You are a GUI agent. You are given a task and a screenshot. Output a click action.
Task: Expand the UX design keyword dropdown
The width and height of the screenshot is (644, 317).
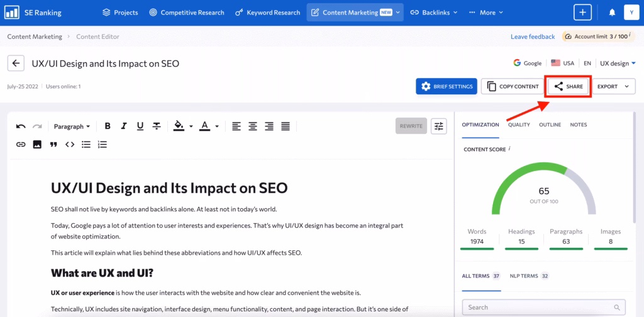[618, 64]
